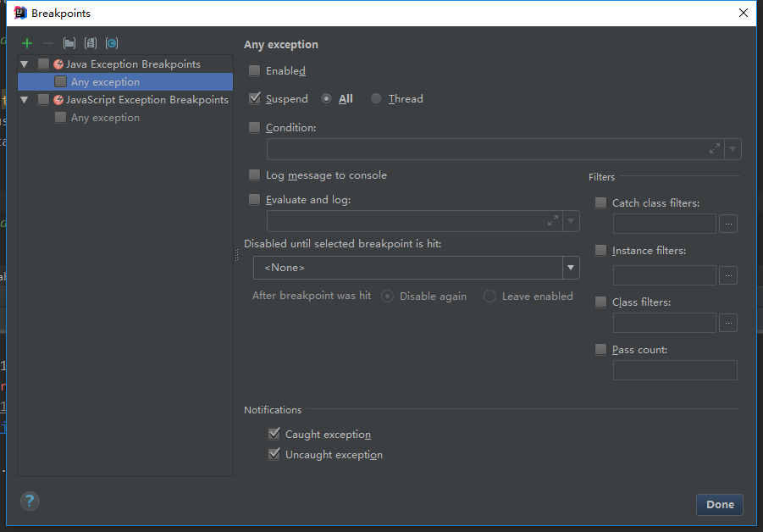This screenshot has height=532, width=763.
Task: Uncheck the Caught exception notification
Action: pos(274,434)
